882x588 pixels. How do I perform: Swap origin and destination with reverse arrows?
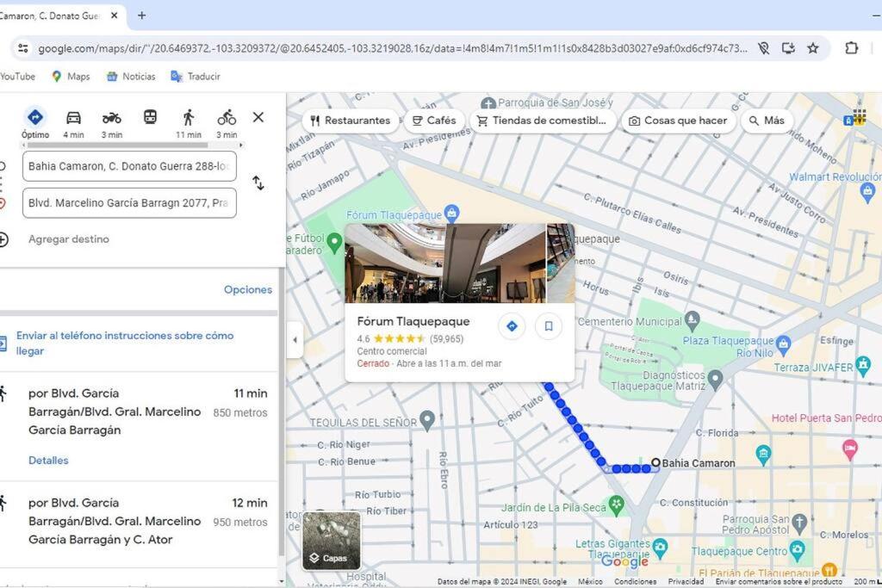258,183
